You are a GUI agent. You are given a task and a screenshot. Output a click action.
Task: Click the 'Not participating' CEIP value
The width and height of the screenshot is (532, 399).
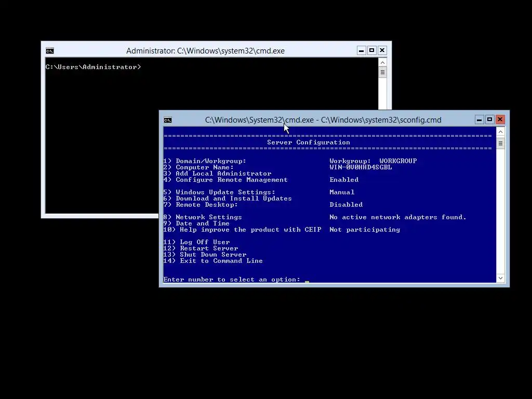[x=365, y=230]
